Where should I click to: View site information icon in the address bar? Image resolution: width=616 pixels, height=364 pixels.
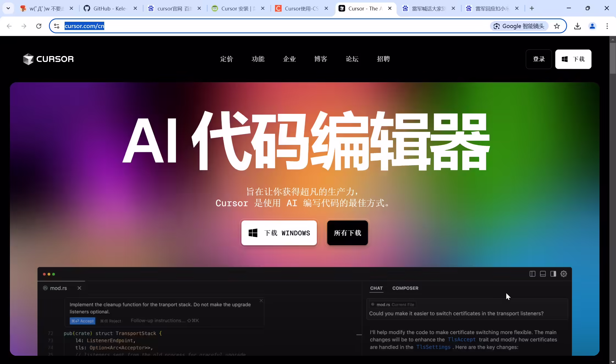57,26
